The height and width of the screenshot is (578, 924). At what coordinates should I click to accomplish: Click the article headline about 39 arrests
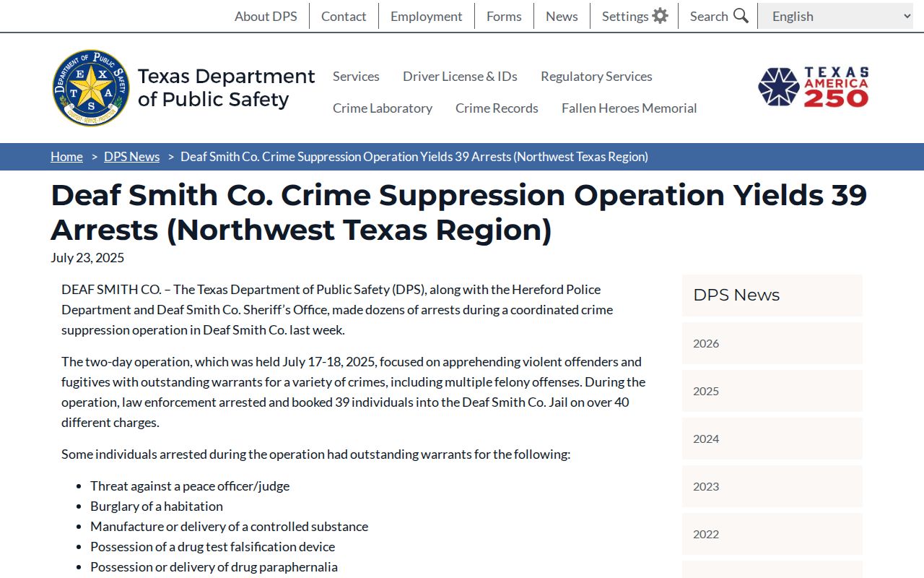pyautogui.click(x=458, y=212)
